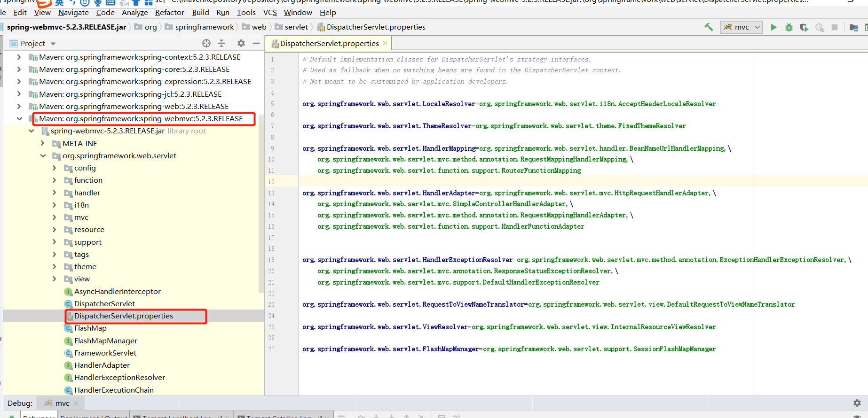The width and height of the screenshot is (868, 418).
Task: Open Debug panel settings gear
Action: click(857, 403)
